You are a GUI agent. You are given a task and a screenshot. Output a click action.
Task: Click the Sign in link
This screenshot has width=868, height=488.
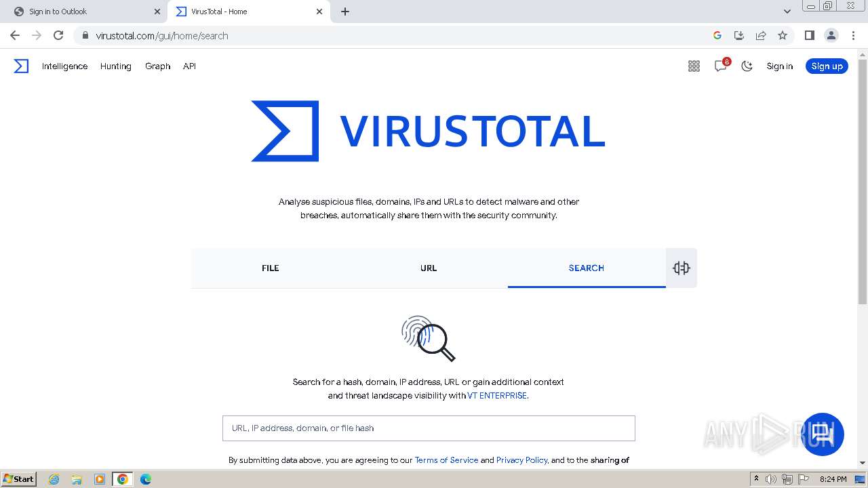(x=779, y=66)
